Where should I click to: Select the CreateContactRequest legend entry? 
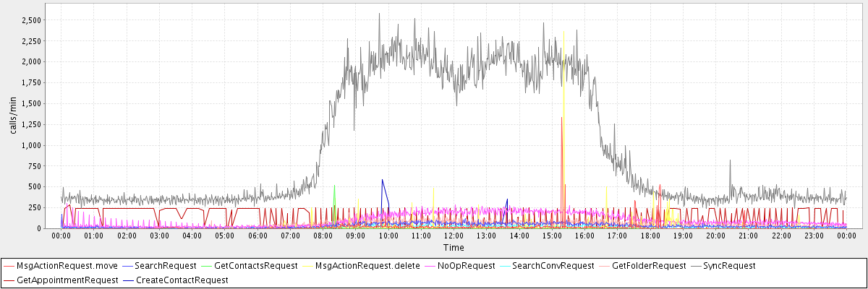click(x=182, y=280)
